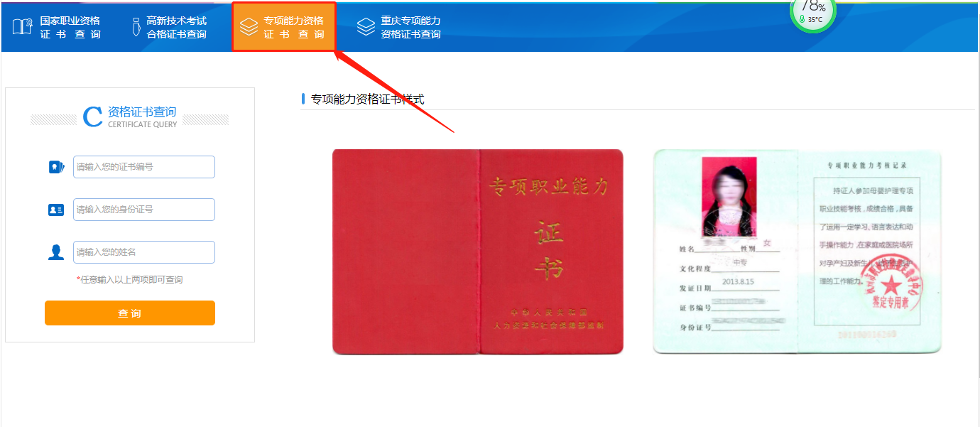Click the red 专项职业能力证书 cover image
Viewport: 980px width, 427px height.
(478, 252)
